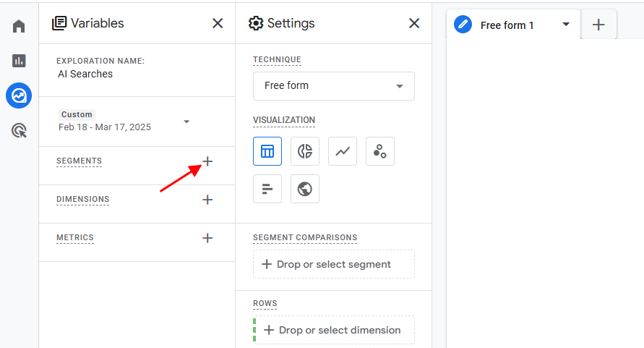Screen dimensions: 644x348
Task: Open Reports from sidebar icon
Action: click(x=19, y=61)
